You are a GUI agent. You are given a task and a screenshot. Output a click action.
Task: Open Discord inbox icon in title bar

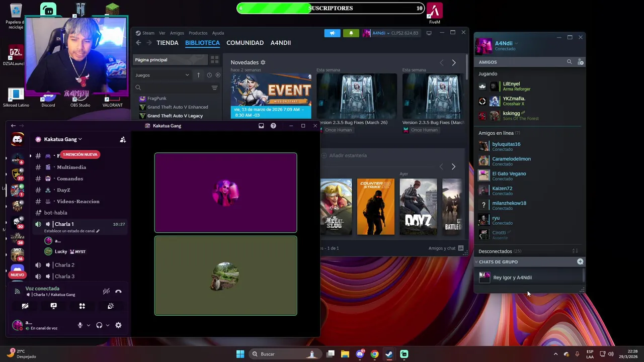[261, 126]
